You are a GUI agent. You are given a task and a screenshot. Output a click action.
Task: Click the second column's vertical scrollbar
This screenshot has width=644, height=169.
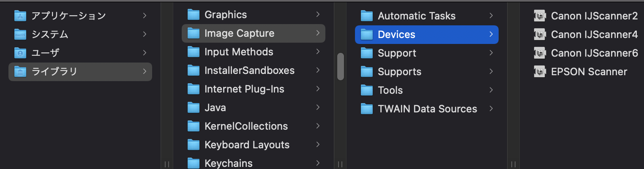[340, 66]
